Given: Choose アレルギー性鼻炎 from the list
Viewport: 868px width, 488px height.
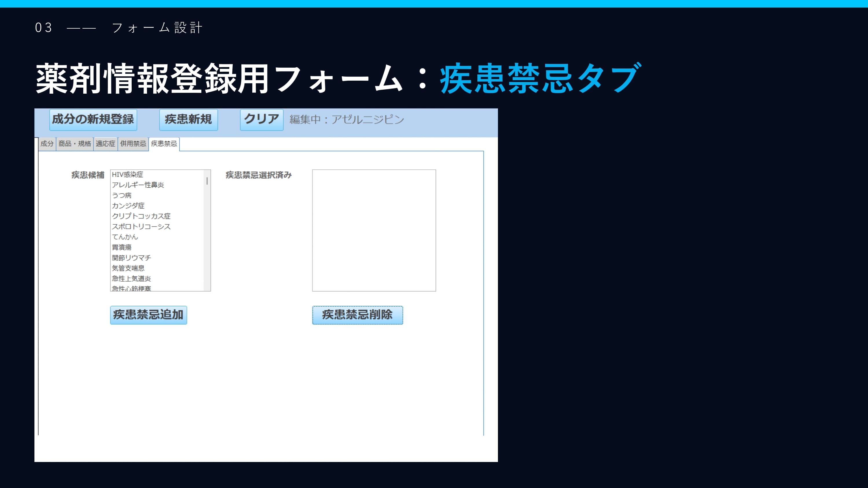Looking at the screenshot, I should coord(138,185).
